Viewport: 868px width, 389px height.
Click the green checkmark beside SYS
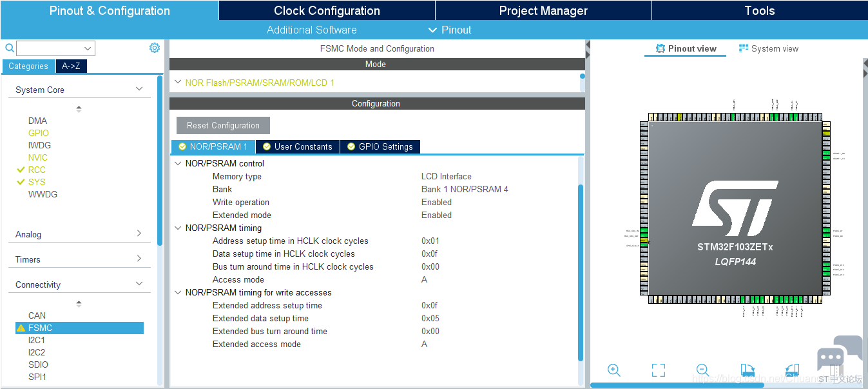click(x=21, y=182)
